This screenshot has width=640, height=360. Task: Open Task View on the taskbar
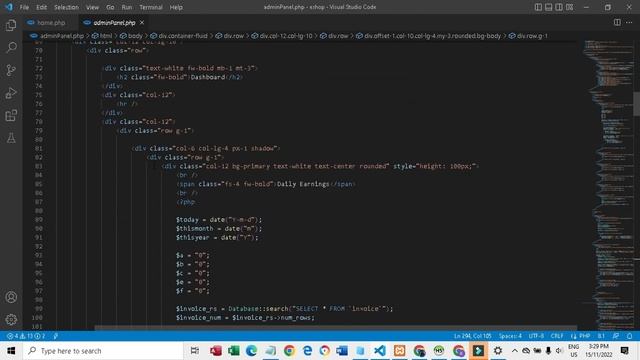click(x=195, y=351)
